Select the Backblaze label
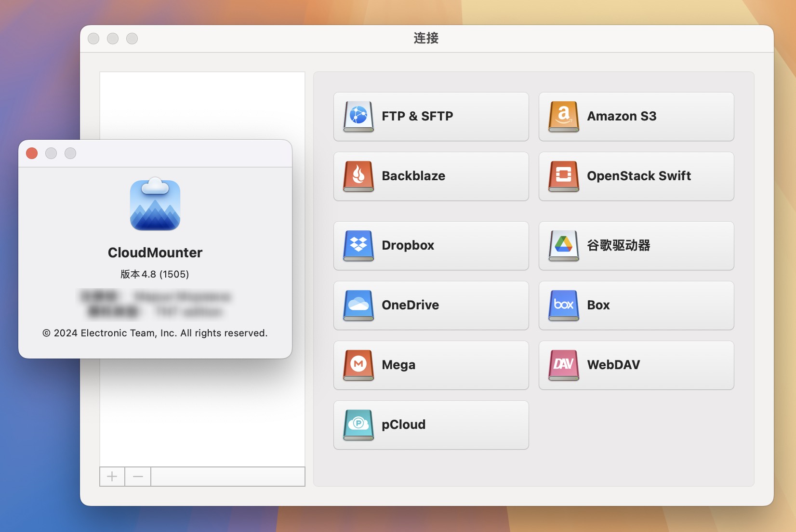 413,176
